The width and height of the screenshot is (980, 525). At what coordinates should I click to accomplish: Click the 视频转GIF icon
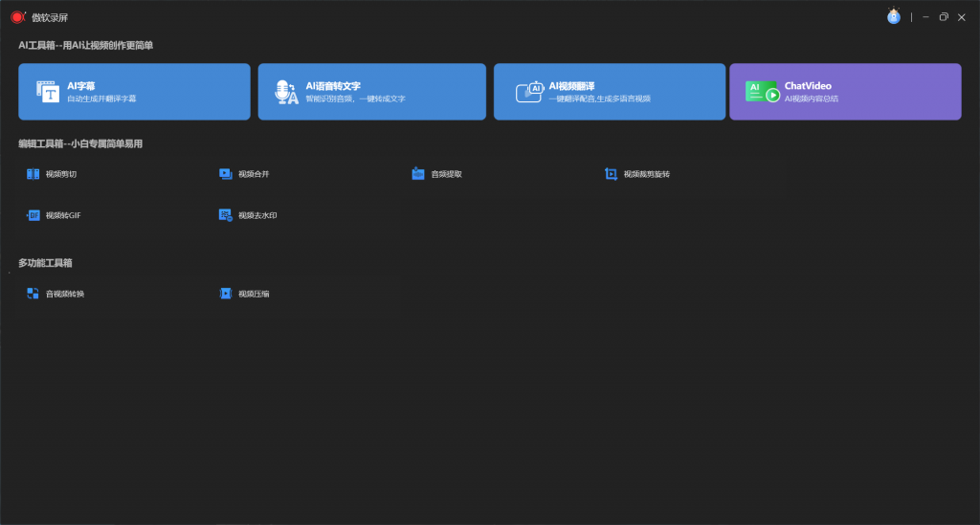click(33, 215)
